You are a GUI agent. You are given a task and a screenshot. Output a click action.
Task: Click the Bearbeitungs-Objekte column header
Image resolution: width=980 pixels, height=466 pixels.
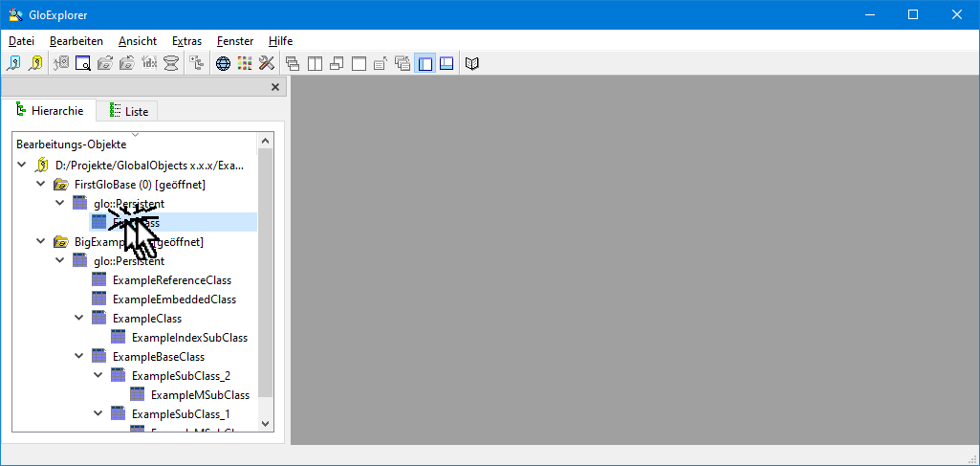click(135, 144)
